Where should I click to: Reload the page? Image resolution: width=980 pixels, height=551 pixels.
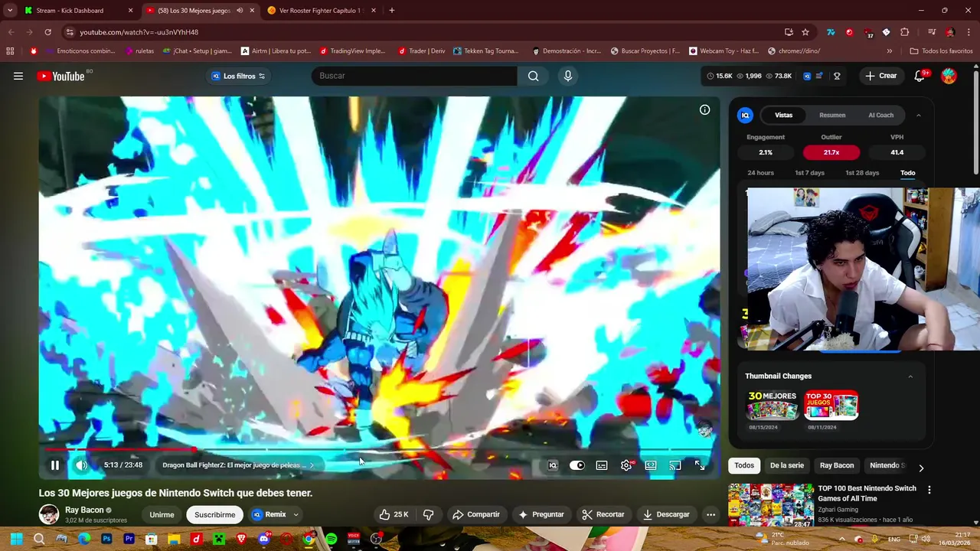(47, 32)
